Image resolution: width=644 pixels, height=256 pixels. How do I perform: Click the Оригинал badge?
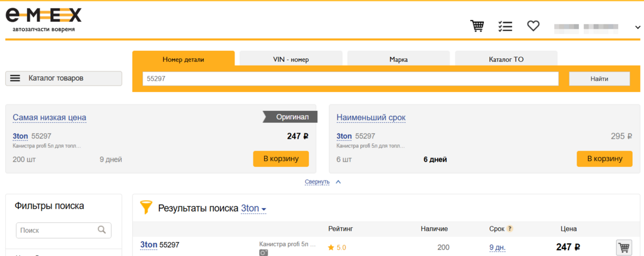290,117
